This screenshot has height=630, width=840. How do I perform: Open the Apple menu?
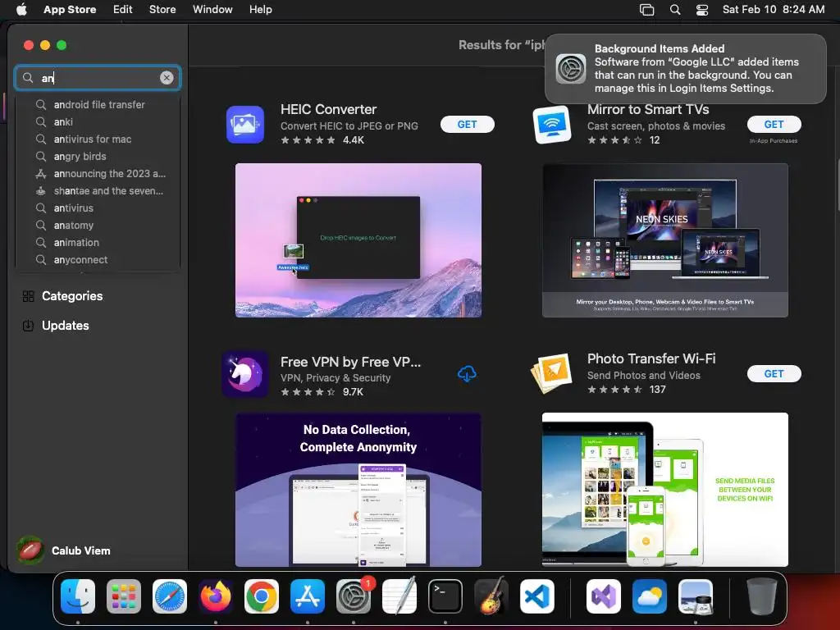click(21, 10)
